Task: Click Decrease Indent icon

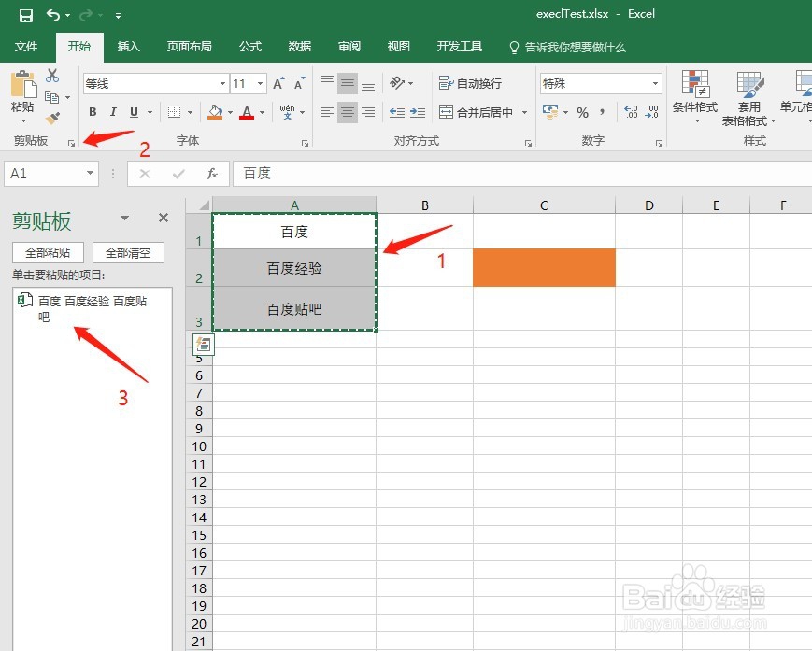Action: 397,112
